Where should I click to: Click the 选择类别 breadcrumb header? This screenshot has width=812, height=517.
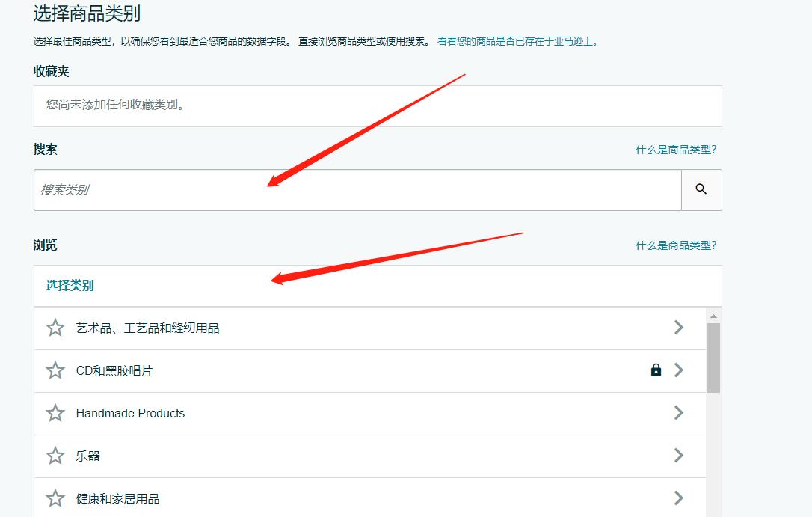tap(70, 285)
